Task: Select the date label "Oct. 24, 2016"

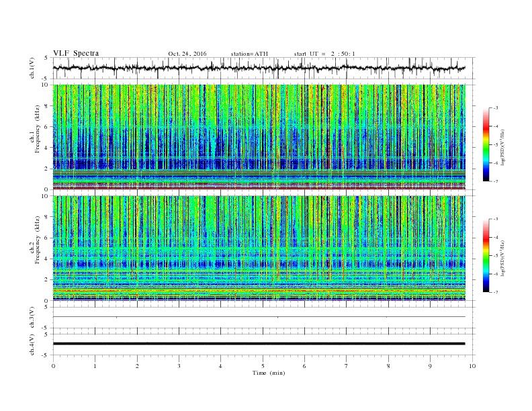Action: pyautogui.click(x=187, y=54)
